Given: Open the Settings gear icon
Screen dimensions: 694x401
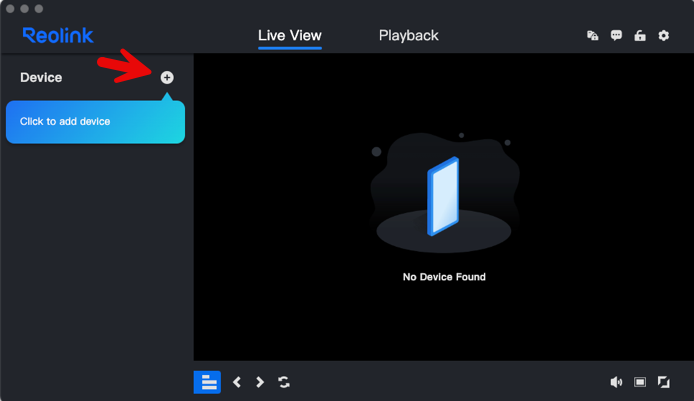Looking at the screenshot, I should 664,36.
